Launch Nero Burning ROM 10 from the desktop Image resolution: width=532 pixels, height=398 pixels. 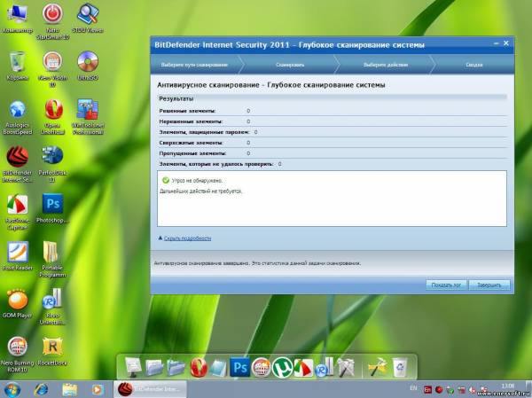point(18,355)
